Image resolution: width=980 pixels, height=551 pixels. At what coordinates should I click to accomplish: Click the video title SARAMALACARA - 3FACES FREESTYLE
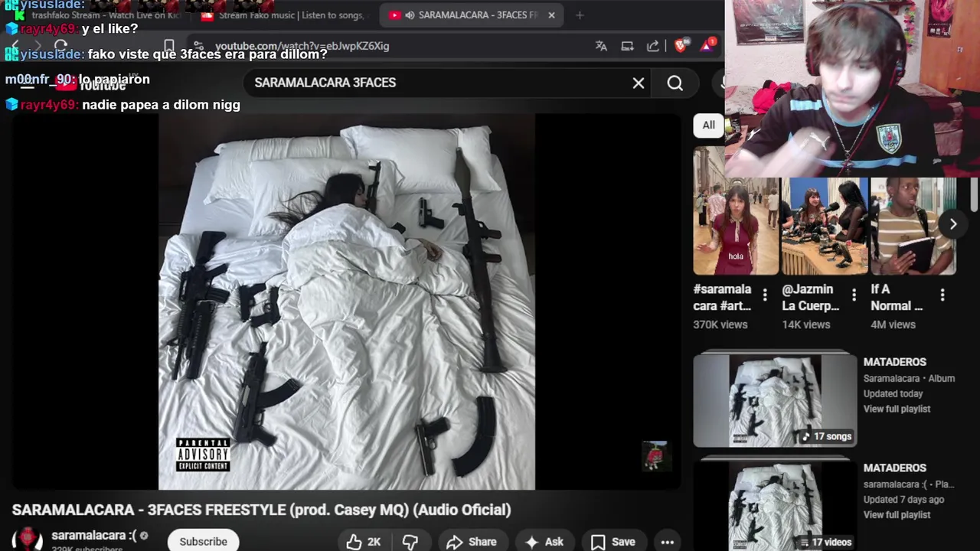coord(261,510)
